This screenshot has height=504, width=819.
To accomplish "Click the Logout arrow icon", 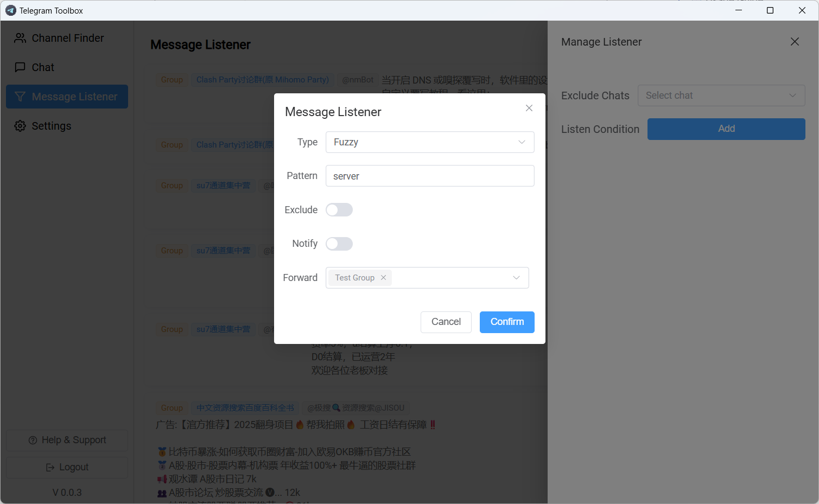I will [49, 467].
